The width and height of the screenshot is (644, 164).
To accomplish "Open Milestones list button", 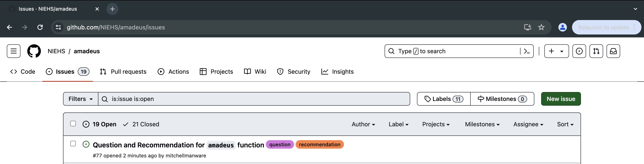I will (502, 99).
